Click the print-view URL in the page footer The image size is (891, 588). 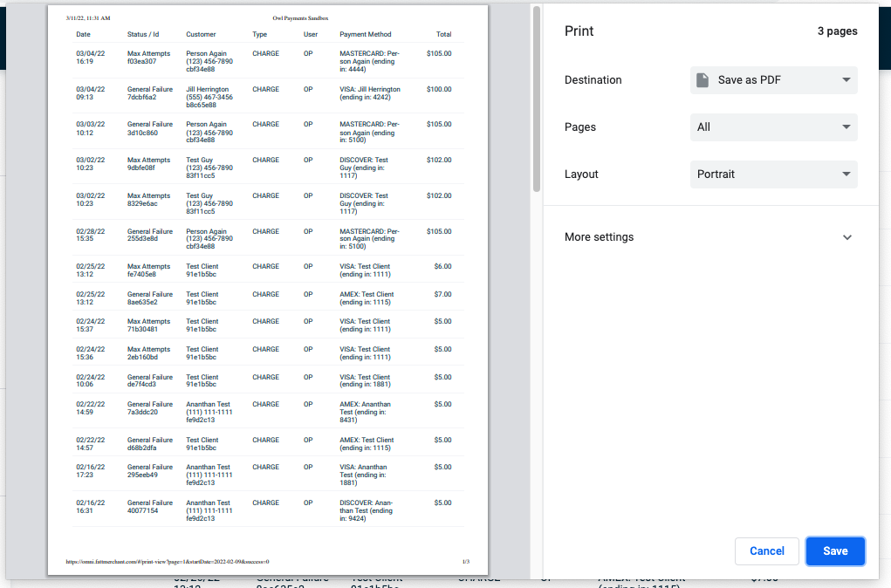click(x=168, y=562)
